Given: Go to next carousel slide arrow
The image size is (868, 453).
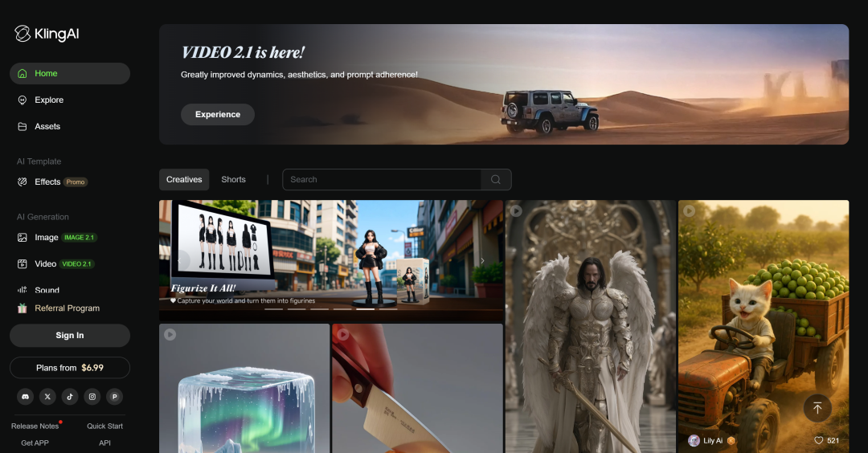Looking at the screenshot, I should [482, 260].
